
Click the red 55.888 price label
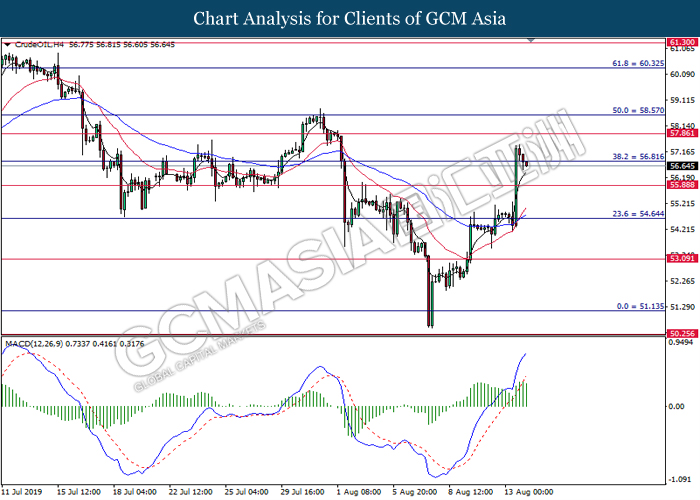pyautogui.click(x=681, y=185)
